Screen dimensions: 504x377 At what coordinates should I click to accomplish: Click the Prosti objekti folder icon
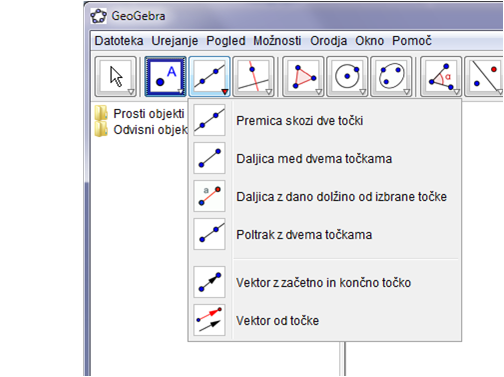click(x=101, y=113)
